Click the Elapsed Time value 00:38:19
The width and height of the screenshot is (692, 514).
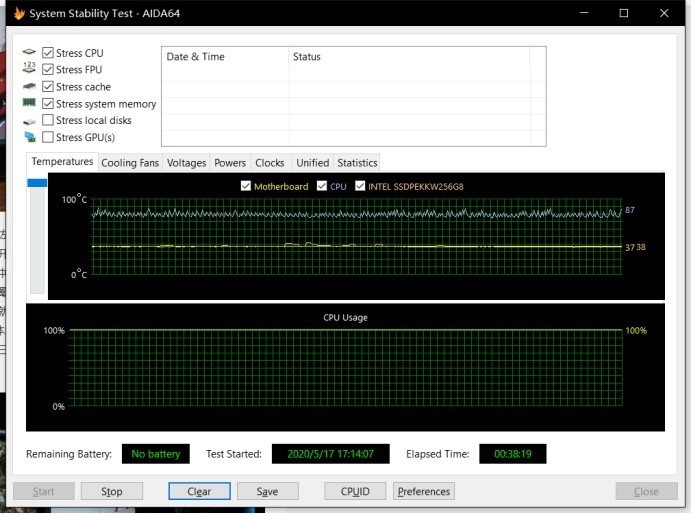click(512, 454)
